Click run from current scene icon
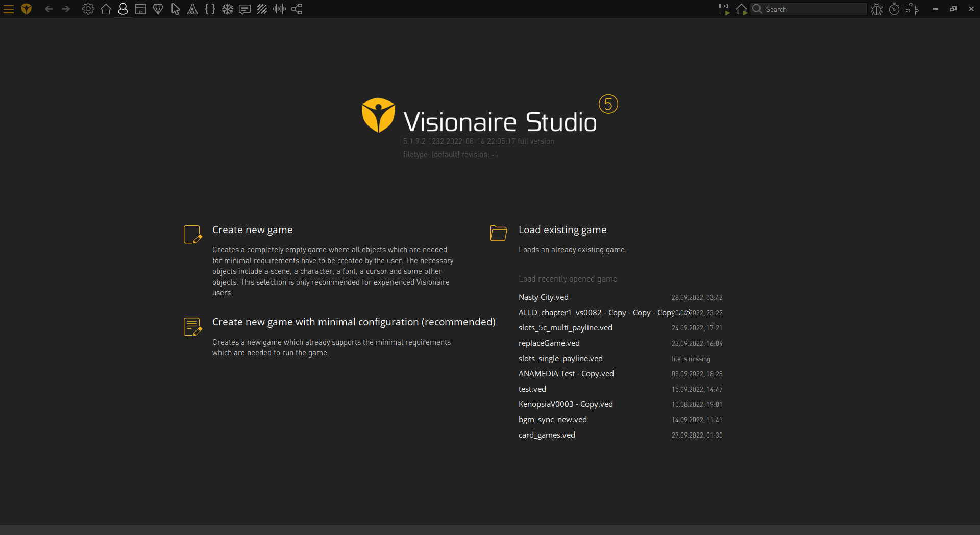Screen dimensions: 980x535 (x=742, y=9)
